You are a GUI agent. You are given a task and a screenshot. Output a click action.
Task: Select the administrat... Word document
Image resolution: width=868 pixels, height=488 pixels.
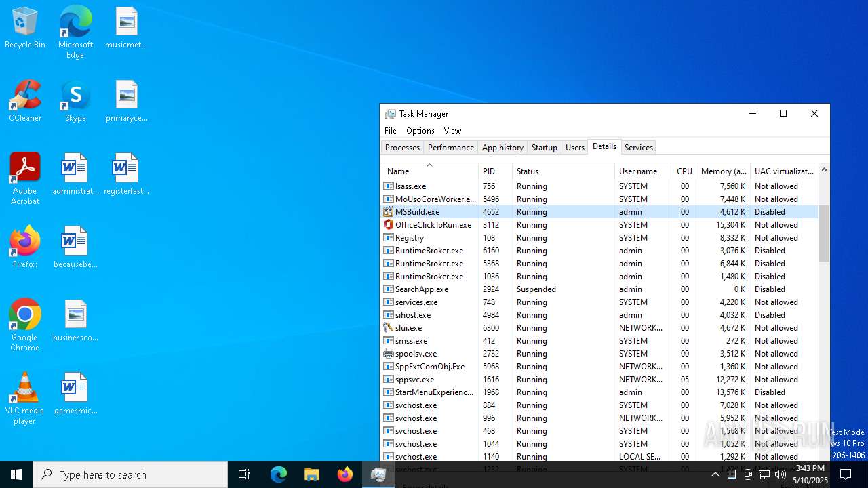(75, 175)
